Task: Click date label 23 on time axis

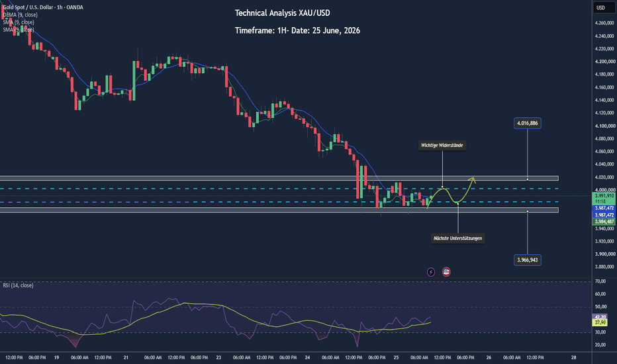Action: pos(218,357)
